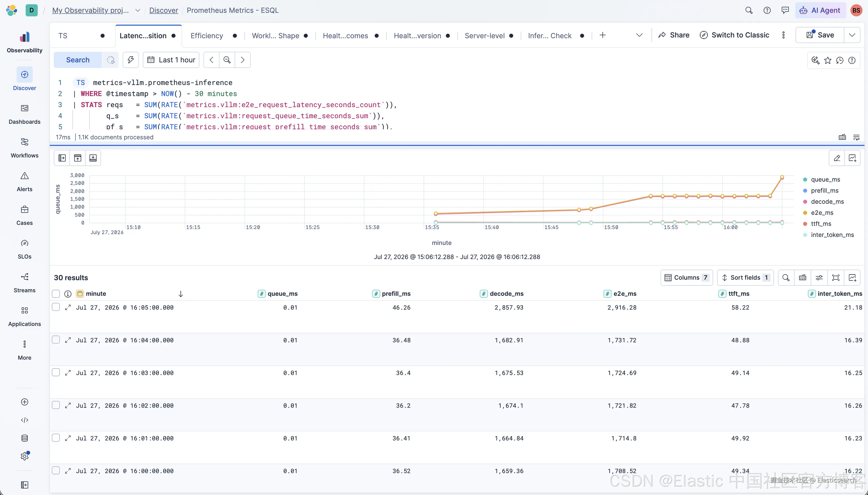Open Dashboards from the sidebar
868x495 pixels.
point(24,114)
